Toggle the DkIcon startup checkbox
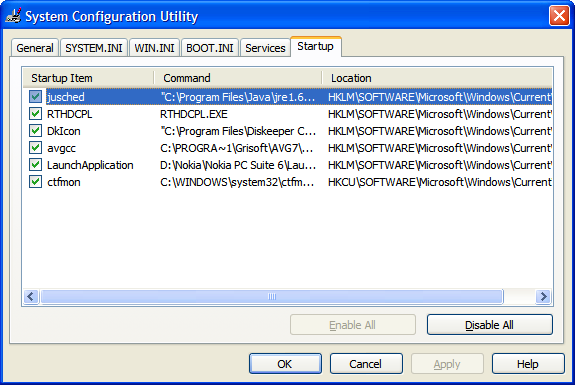The height and width of the screenshot is (385, 575). pos(36,131)
